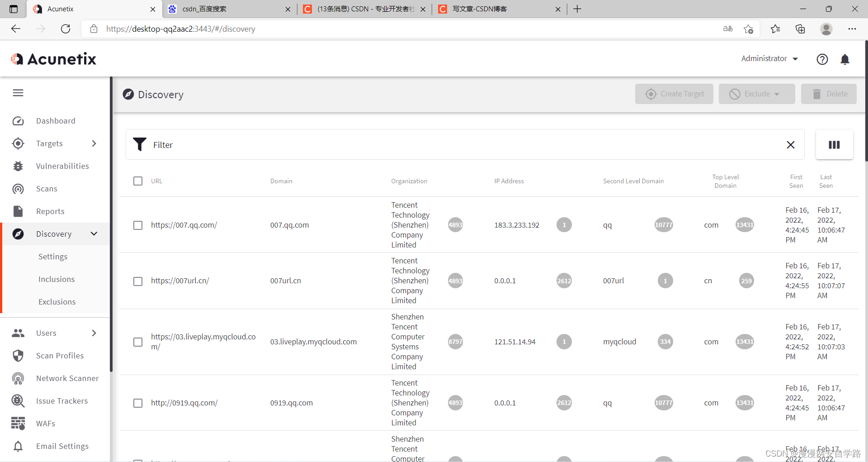Click the Acunetix logo
The image size is (868, 462).
click(54, 59)
